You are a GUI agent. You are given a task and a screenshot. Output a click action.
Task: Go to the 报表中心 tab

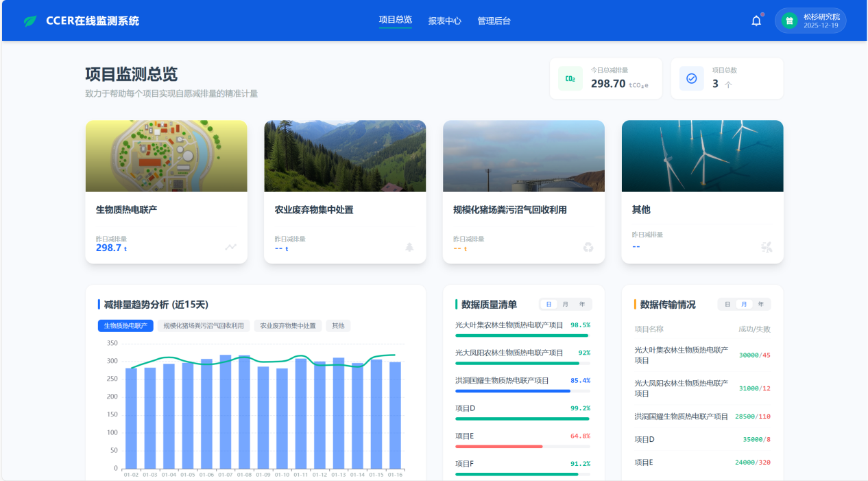(444, 21)
